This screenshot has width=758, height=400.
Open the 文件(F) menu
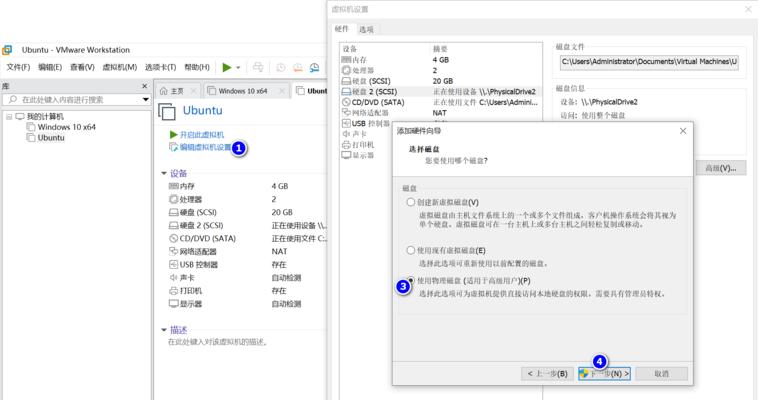tap(18, 67)
